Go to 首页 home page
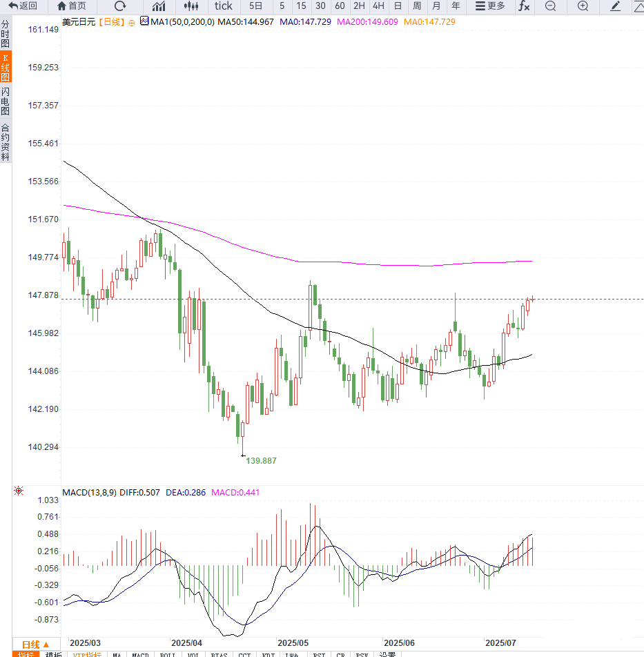Screen dimensions: 644x657 [x=72, y=6]
